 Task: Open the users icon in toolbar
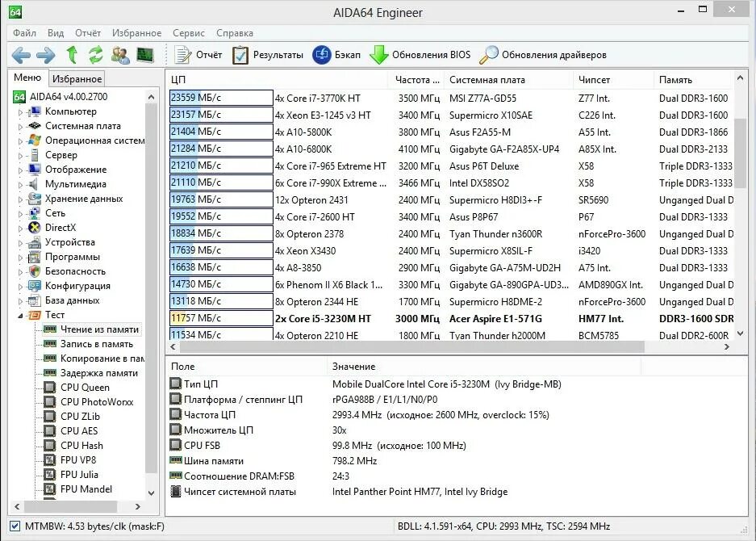pyautogui.click(x=120, y=55)
